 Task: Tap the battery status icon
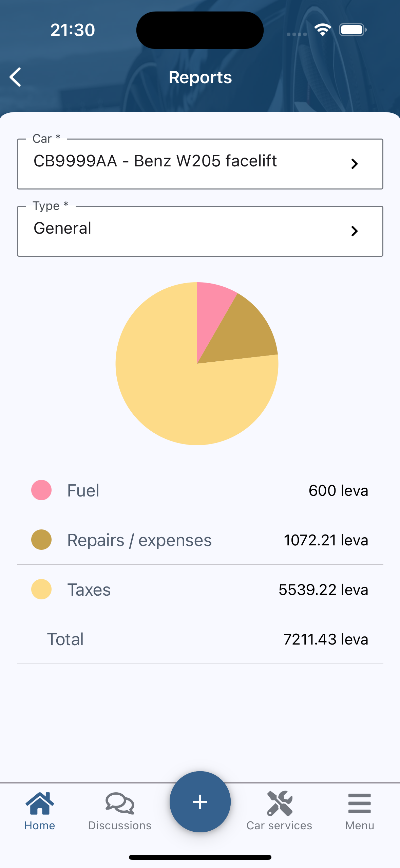tap(353, 30)
